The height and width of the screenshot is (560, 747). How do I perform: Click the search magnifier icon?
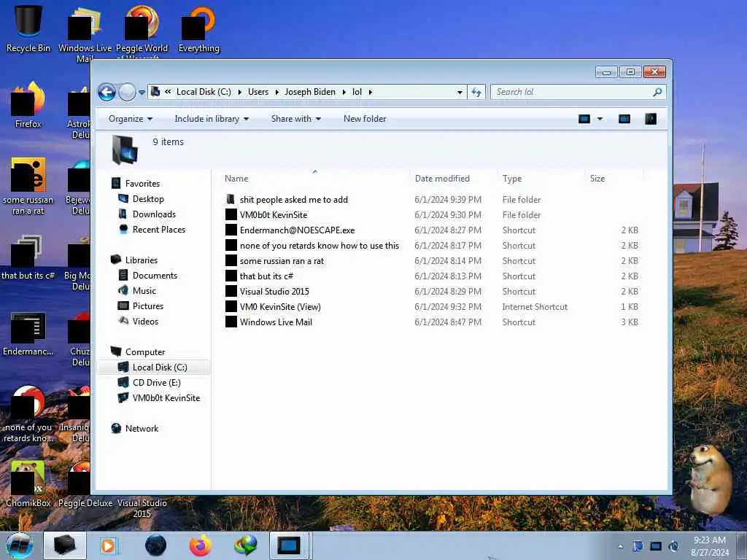point(657,92)
